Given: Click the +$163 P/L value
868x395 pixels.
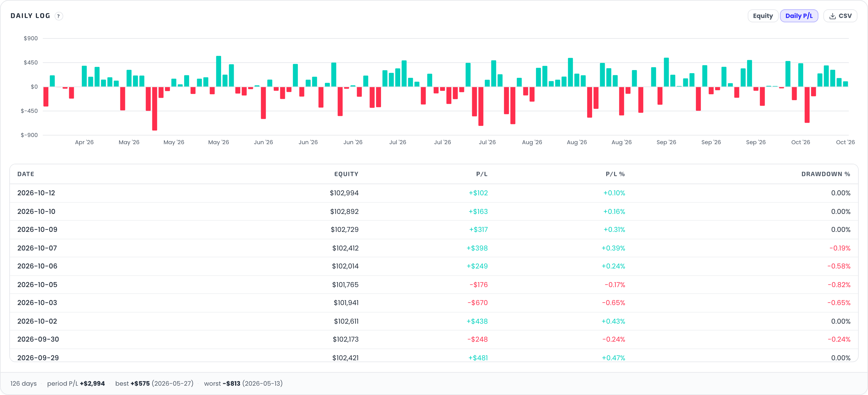Looking at the screenshot, I should 478,212.
